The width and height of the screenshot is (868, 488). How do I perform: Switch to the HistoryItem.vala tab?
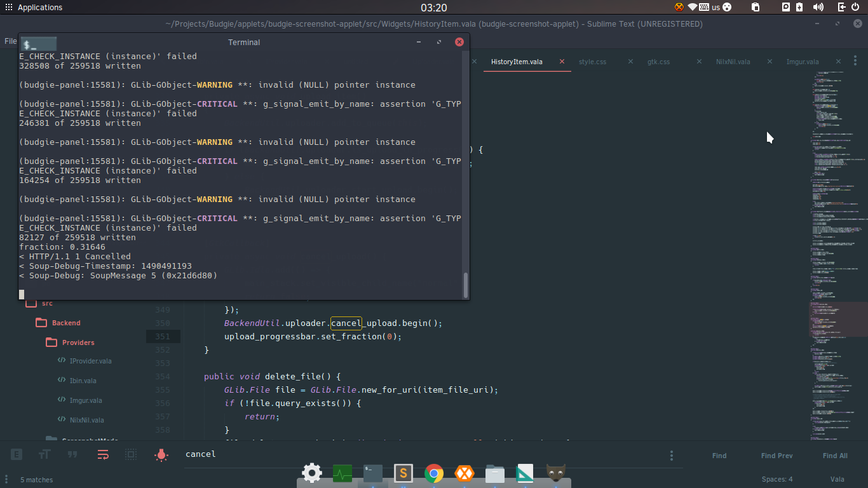[x=517, y=62]
